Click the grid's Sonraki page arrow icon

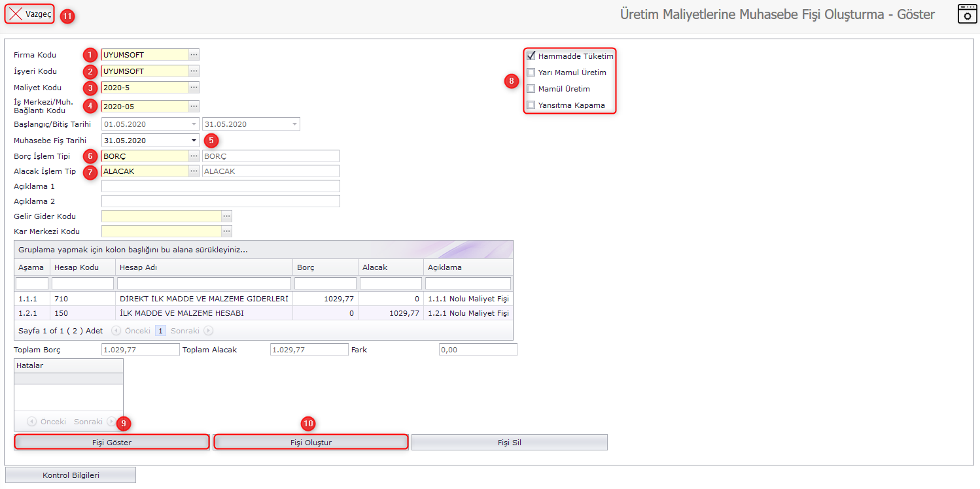point(208,331)
